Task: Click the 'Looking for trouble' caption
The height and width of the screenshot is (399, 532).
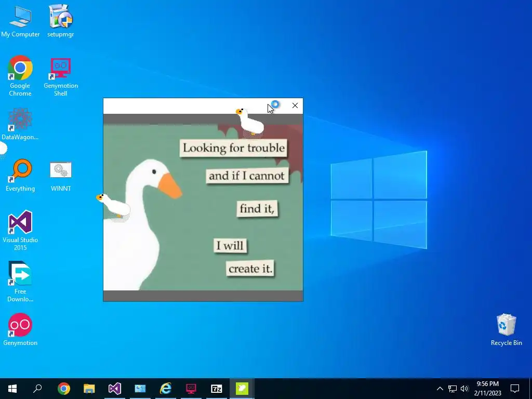Action: (x=234, y=148)
